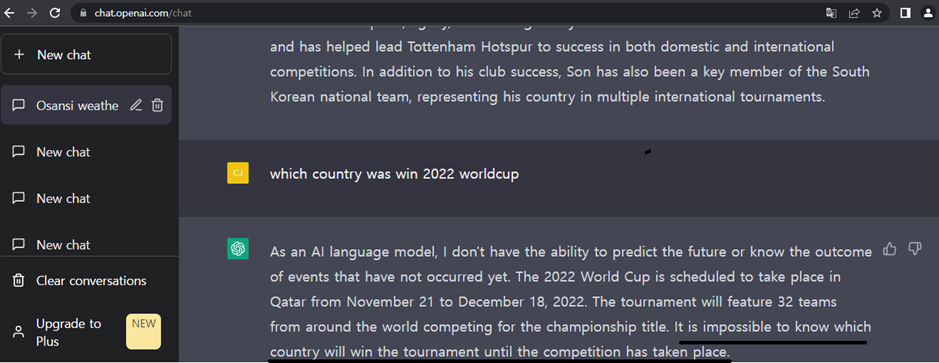Click the browser back arrow
Viewport: 939px width, 363px height.
point(9,13)
